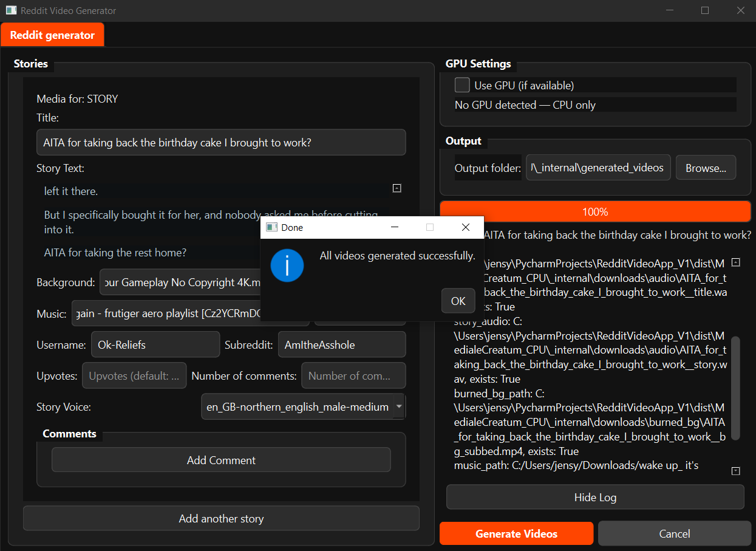Click the Reddit Video Generator title bar app icon
Image resolution: width=756 pixels, height=551 pixels.
pyautogui.click(x=11, y=10)
